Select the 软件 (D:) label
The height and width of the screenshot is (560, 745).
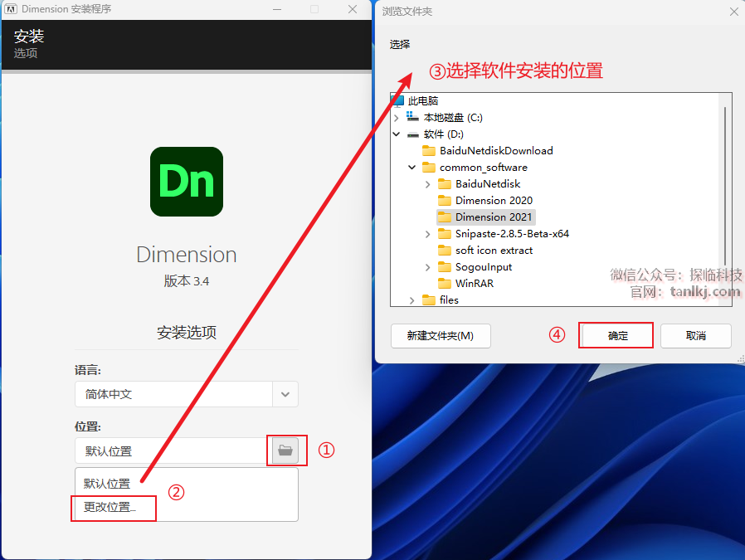(444, 134)
